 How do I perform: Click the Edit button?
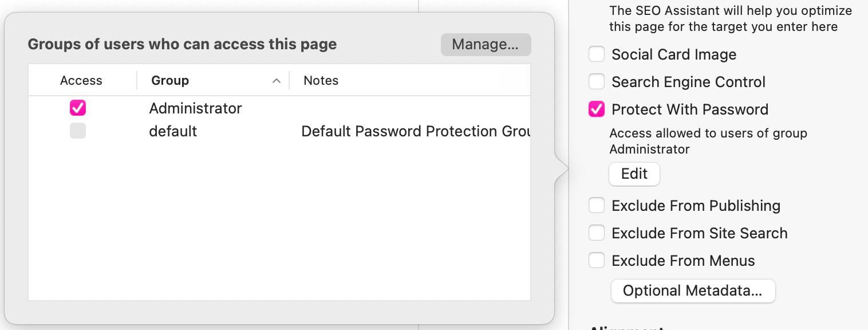(x=634, y=174)
